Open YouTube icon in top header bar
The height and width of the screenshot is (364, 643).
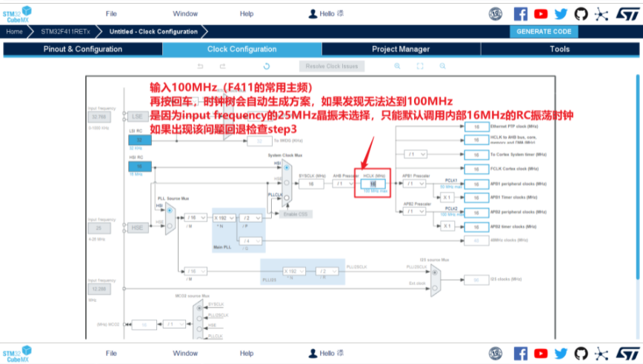pyautogui.click(x=541, y=14)
